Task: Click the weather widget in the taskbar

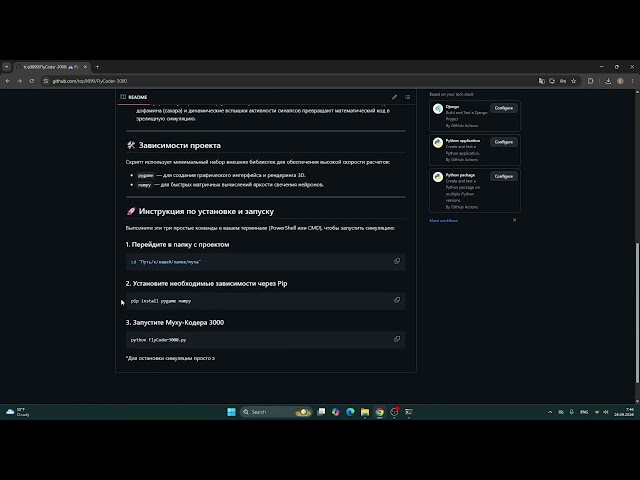Action: [x=18, y=412]
